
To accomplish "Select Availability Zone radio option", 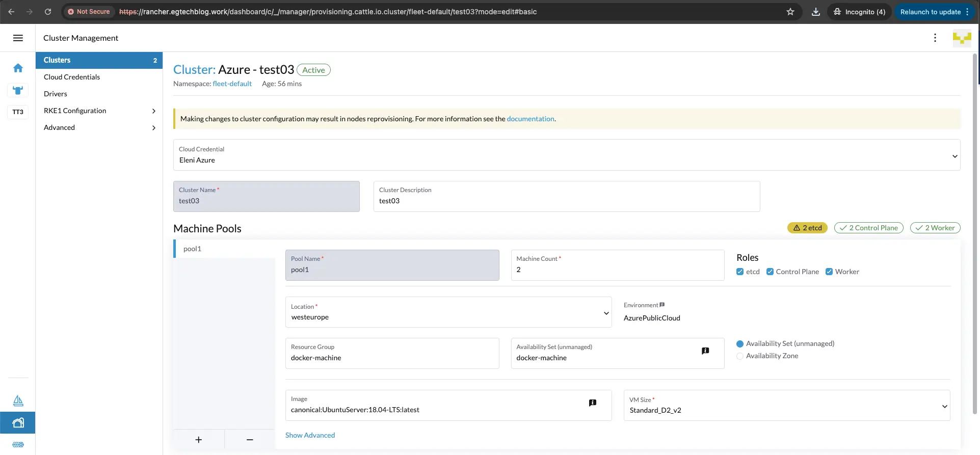I will tap(740, 356).
